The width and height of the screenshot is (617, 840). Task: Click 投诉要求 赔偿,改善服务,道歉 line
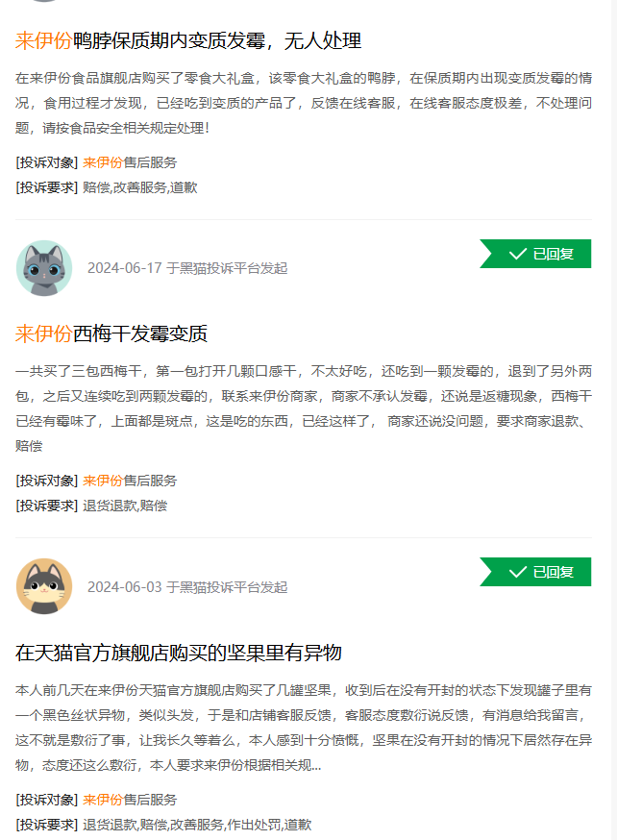click(107, 187)
